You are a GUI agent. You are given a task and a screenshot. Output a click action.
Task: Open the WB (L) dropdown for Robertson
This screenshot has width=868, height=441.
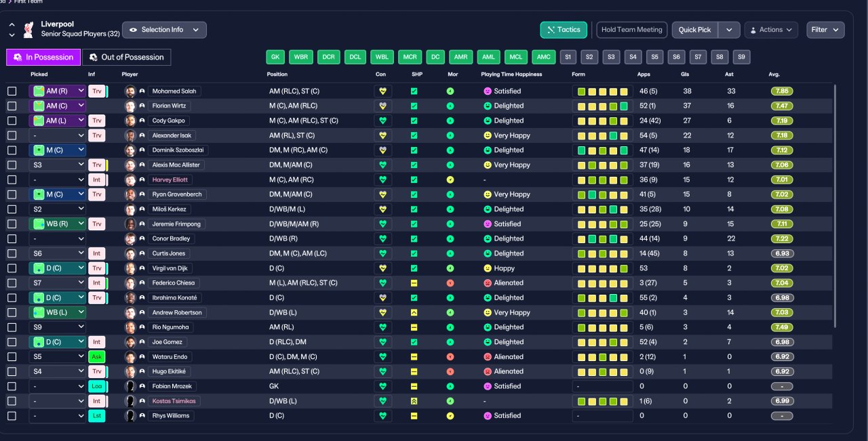(x=58, y=312)
